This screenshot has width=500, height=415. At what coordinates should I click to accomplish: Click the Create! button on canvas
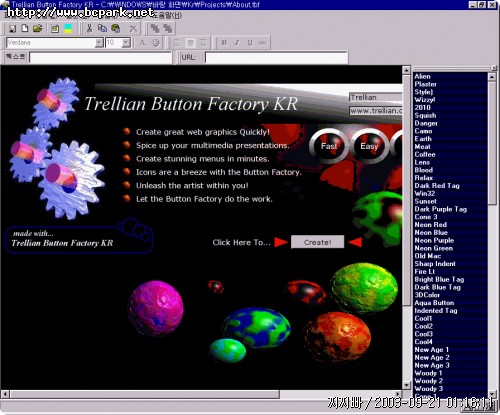tap(317, 242)
